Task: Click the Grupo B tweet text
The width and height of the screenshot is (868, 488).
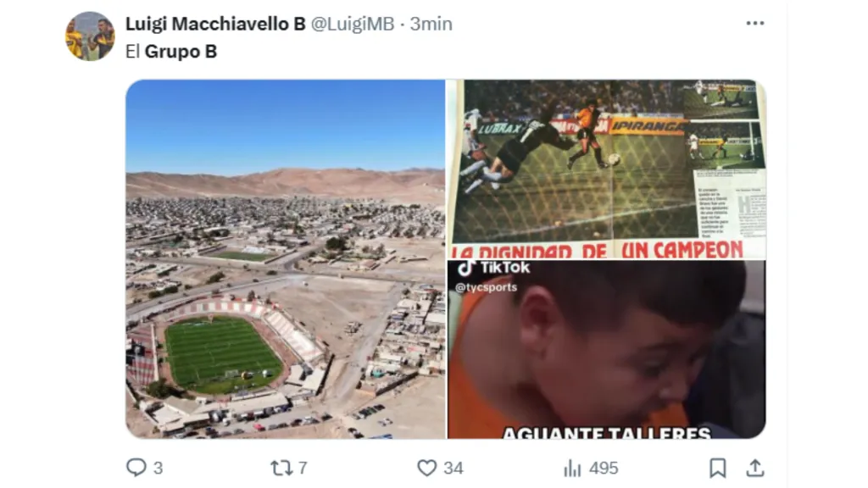Action: (x=171, y=52)
